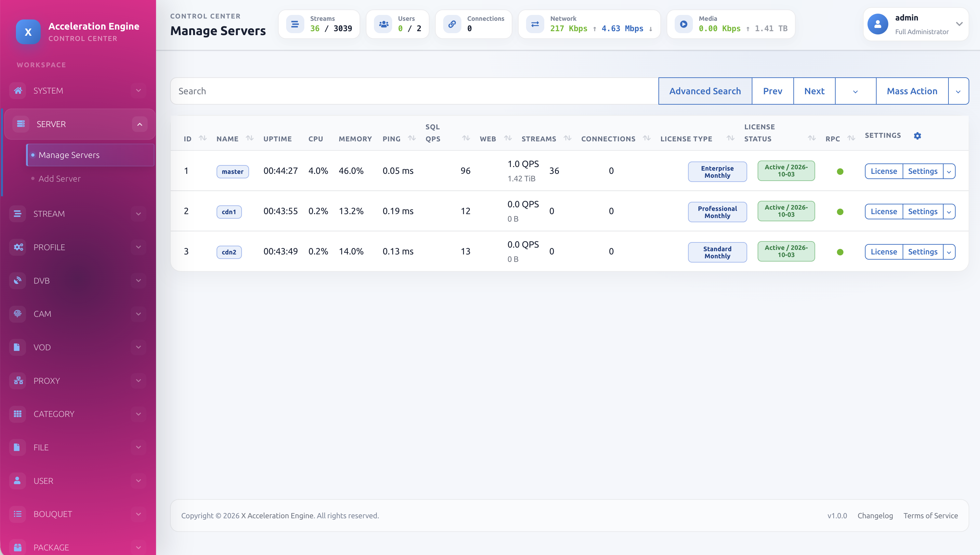Open cdn1 row actions dropdown arrow
980x555 pixels.
[949, 212]
